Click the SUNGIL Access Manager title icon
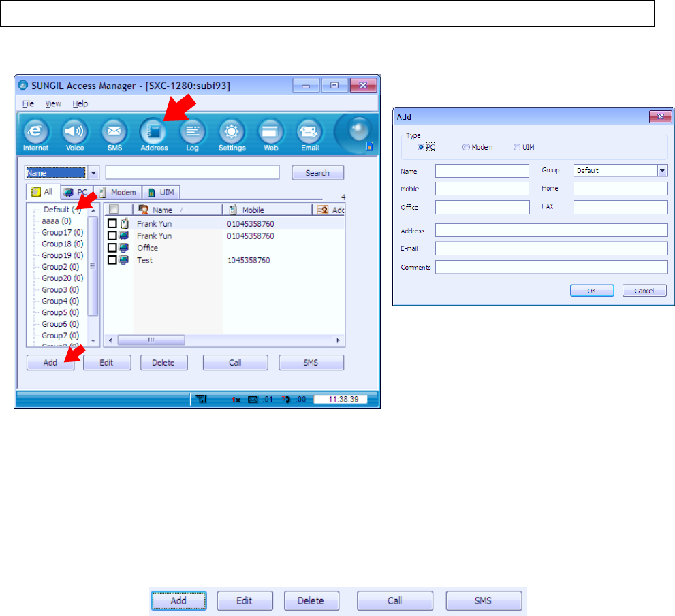 pos(22,85)
